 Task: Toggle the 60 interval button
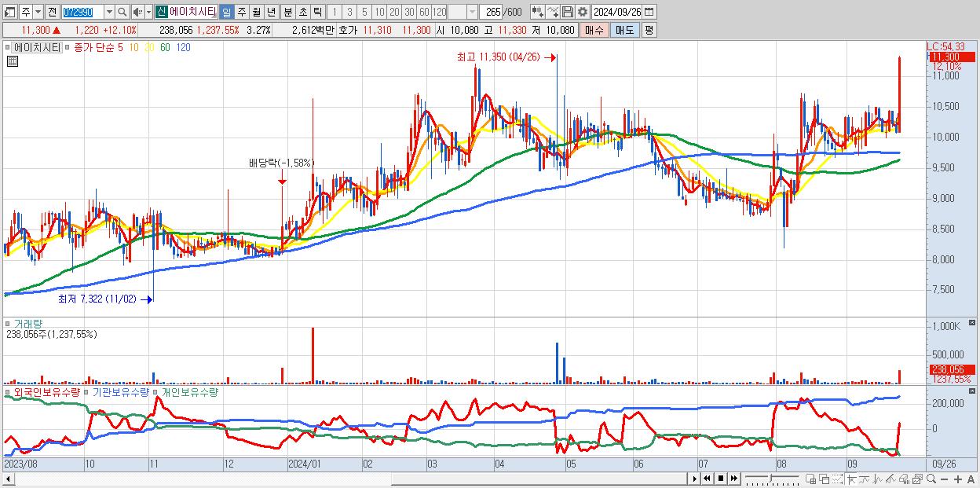click(424, 12)
